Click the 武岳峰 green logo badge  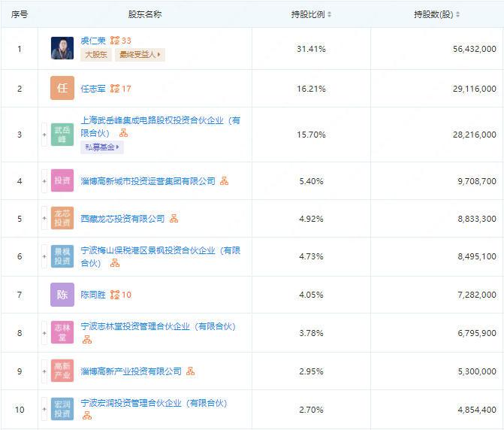[x=62, y=135]
